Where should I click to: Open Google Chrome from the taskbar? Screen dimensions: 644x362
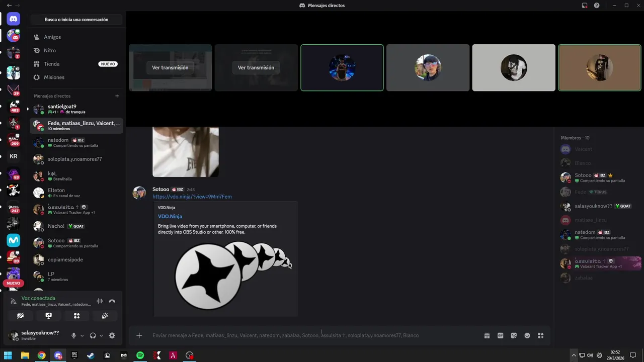(42, 355)
